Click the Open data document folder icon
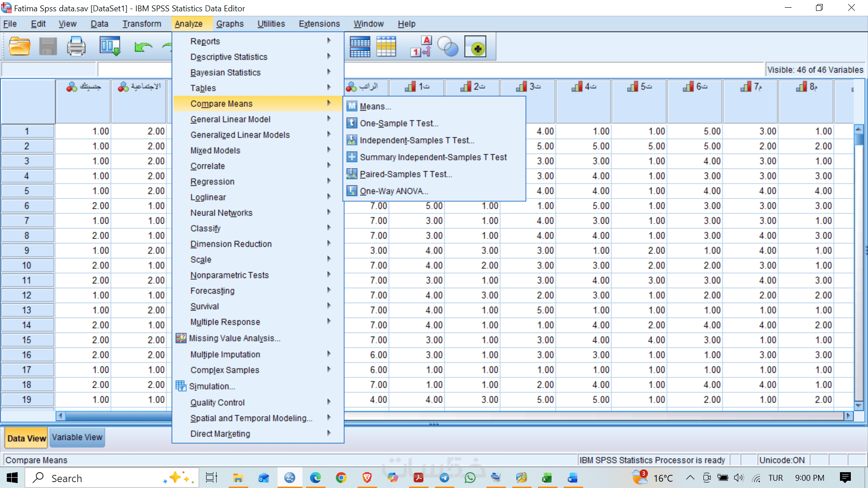This screenshot has height=488, width=868. coord(19,47)
